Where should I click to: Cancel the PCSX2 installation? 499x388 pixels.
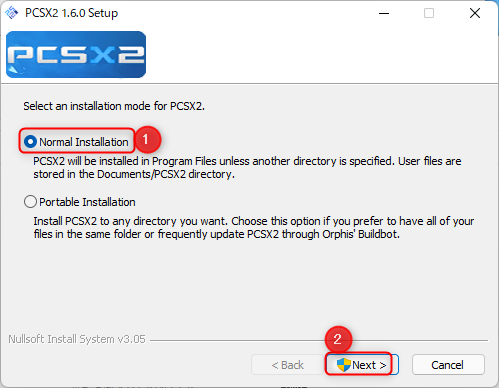[x=448, y=365]
